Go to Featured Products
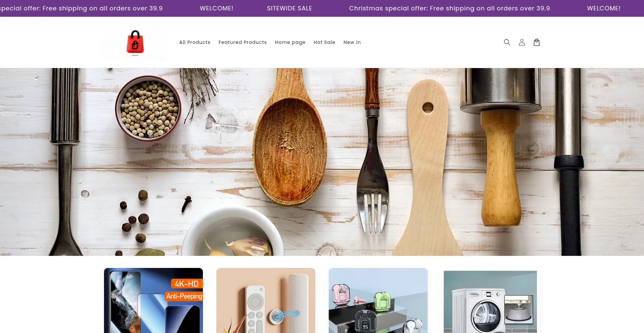Viewport: 644px width, 333px height. point(243,42)
